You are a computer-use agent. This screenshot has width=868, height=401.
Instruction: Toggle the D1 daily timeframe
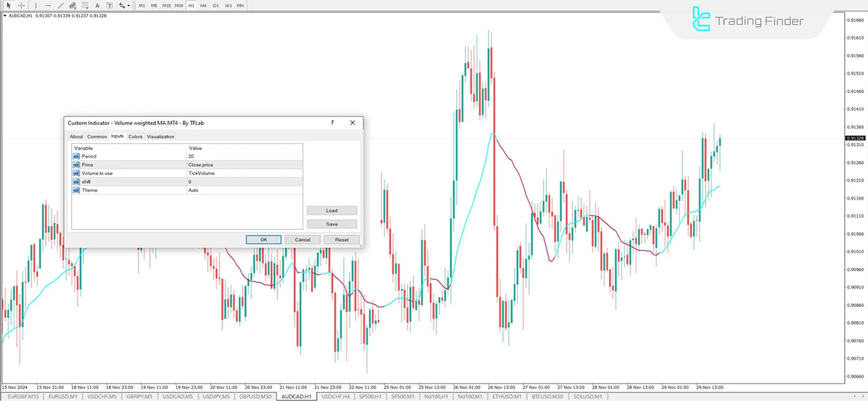pos(216,6)
